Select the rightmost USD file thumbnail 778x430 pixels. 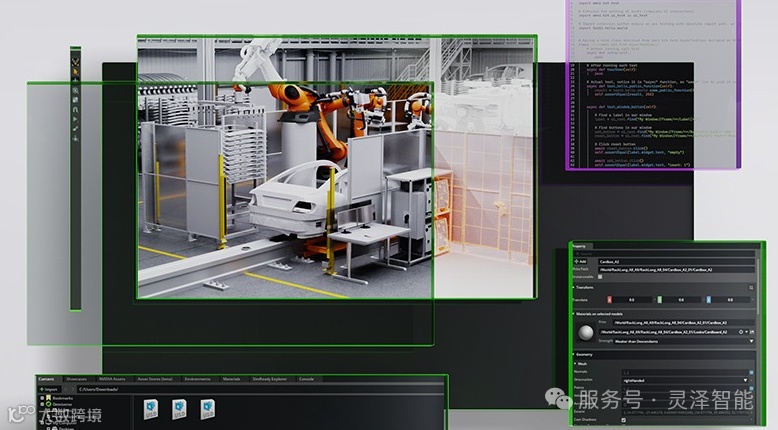[208, 409]
